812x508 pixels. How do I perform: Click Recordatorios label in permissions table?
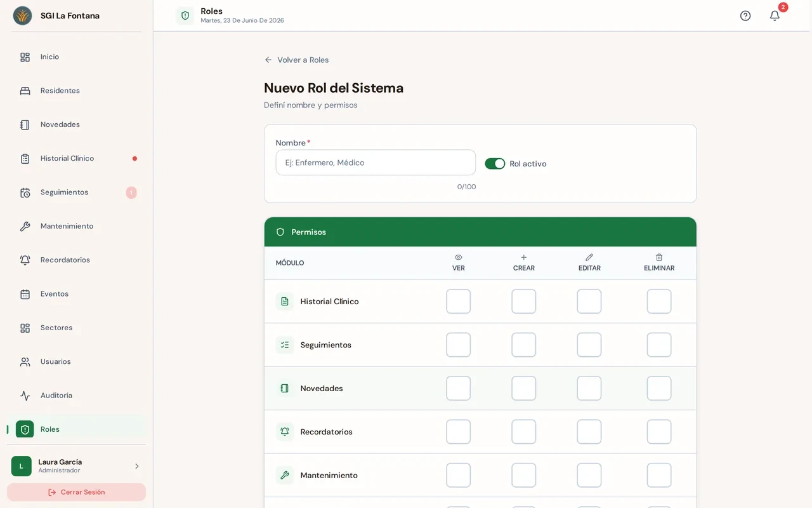click(x=326, y=432)
